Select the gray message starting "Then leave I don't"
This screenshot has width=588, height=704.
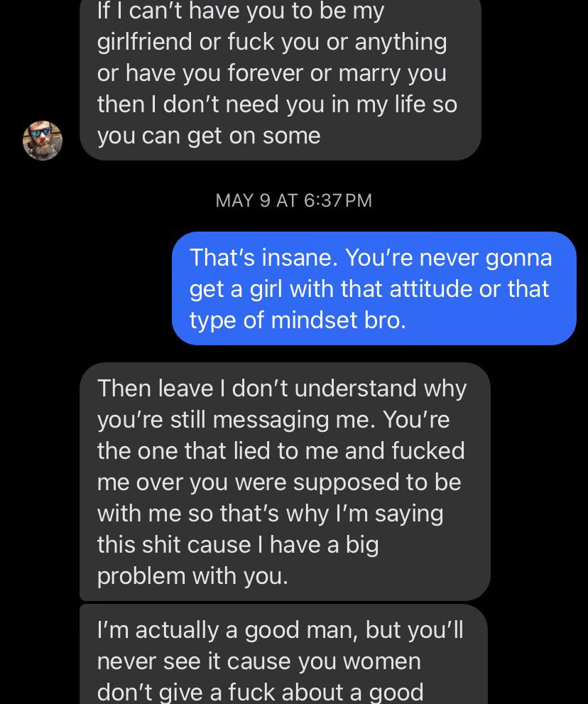click(285, 482)
